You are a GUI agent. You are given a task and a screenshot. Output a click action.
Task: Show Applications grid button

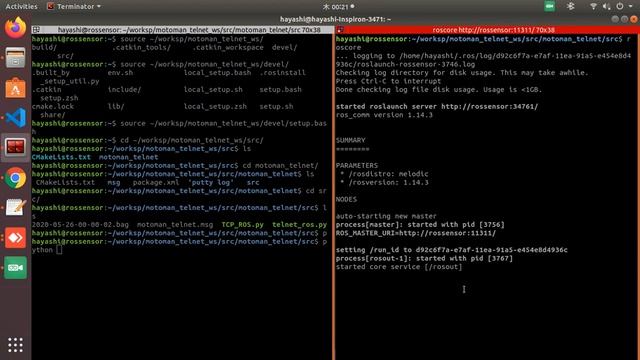pyautogui.click(x=15, y=345)
